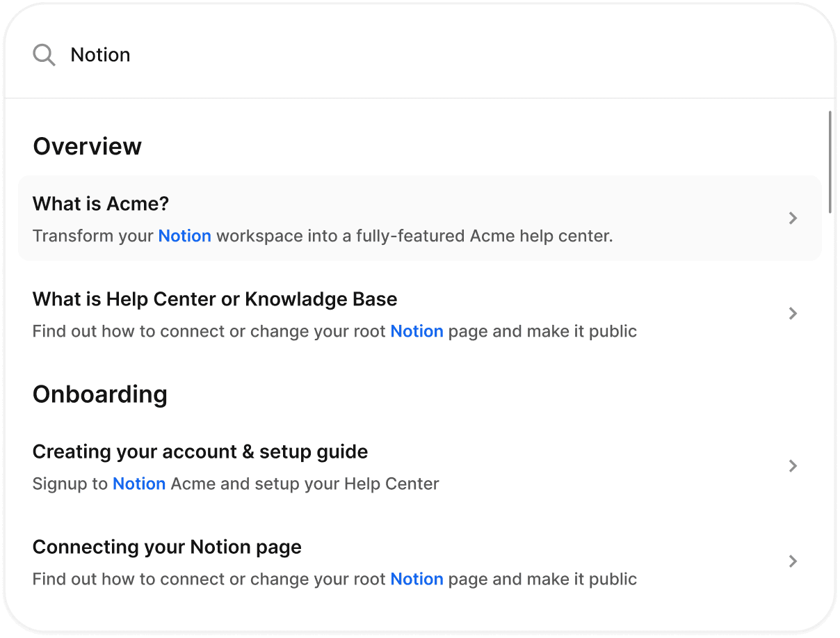The image size is (840, 638).
Task: Click the 'Signup to Notion Acme' description text
Action: click(236, 484)
